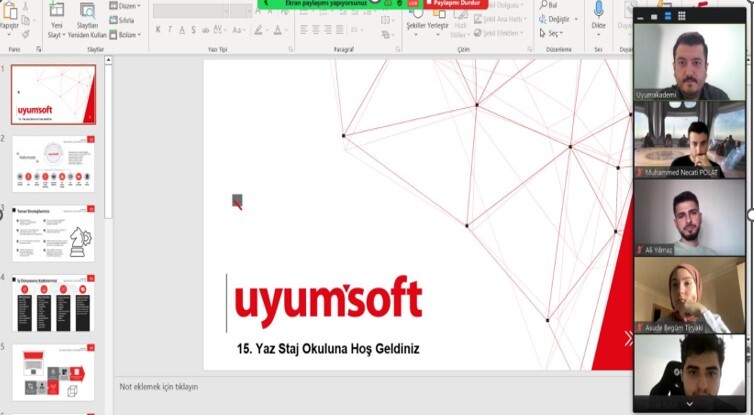Click '15. Yaz Staj Okuluna Hoş Geldiniz' text
This screenshot has width=754, height=415.
(328, 349)
